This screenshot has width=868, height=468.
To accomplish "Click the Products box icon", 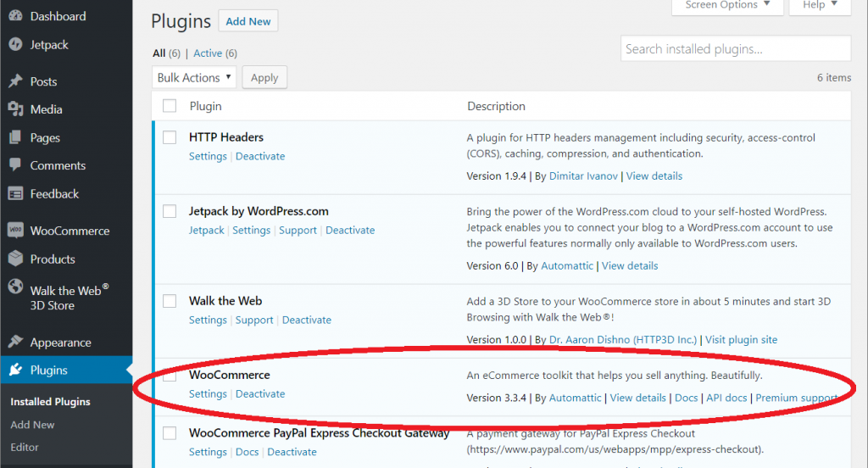I will click(15, 259).
